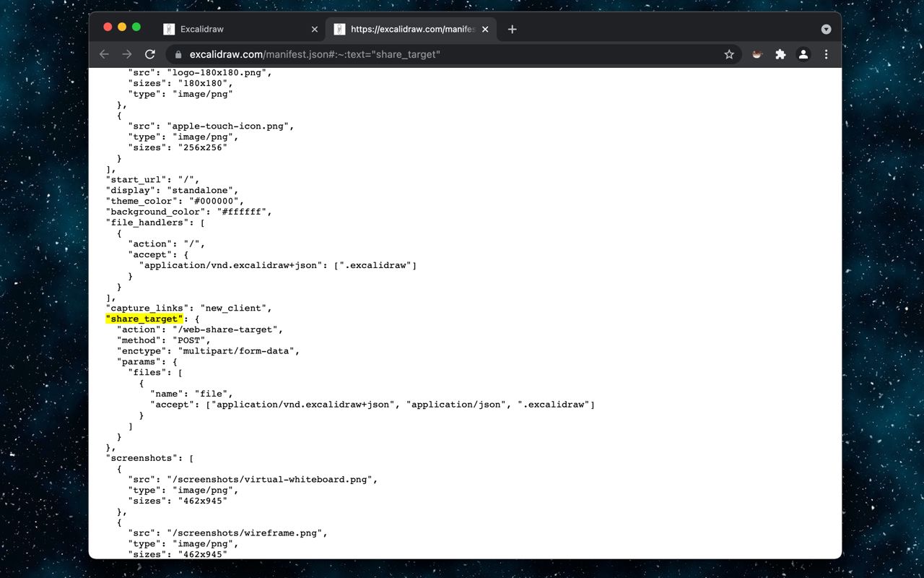Expand the tab search dropdown arrow

point(826,30)
